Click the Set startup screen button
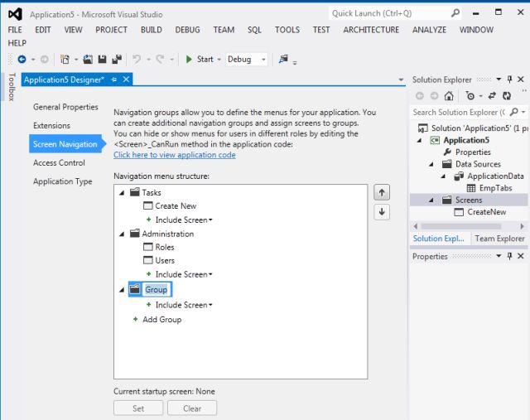 coord(138,408)
